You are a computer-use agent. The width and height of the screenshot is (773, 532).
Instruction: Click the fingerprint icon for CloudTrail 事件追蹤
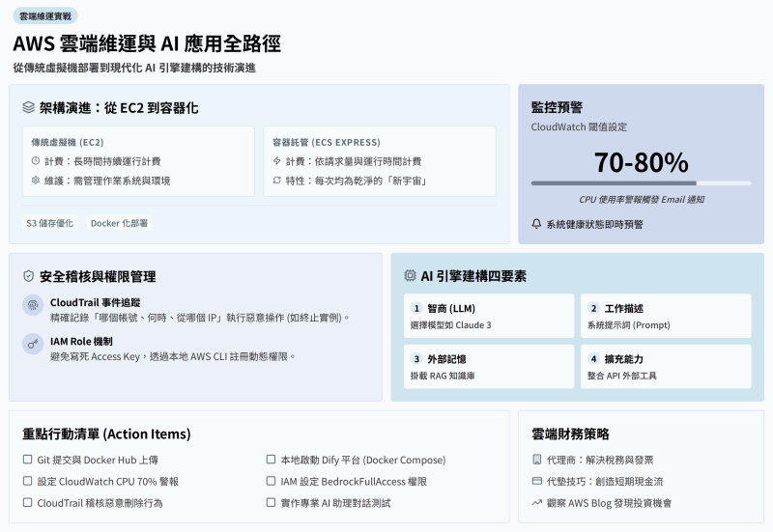click(x=33, y=305)
